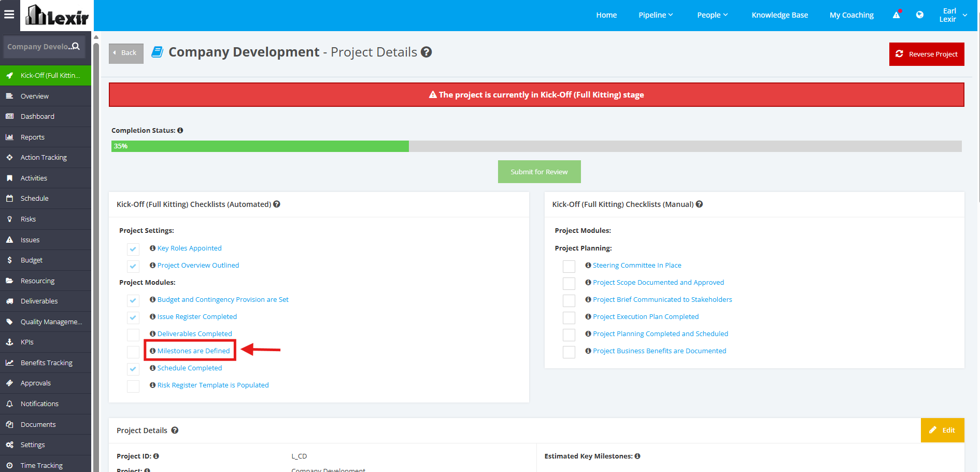Click the globe icon in top bar
980x472 pixels.
coord(919,15)
